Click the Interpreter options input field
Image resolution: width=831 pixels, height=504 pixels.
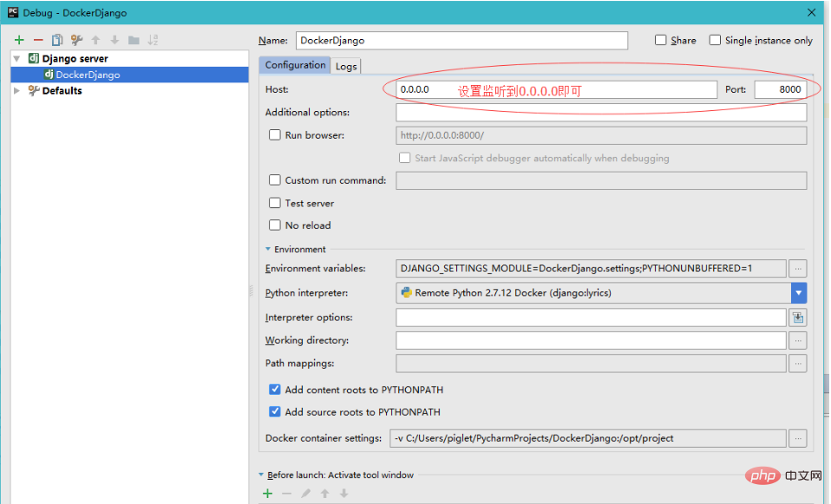[591, 317]
